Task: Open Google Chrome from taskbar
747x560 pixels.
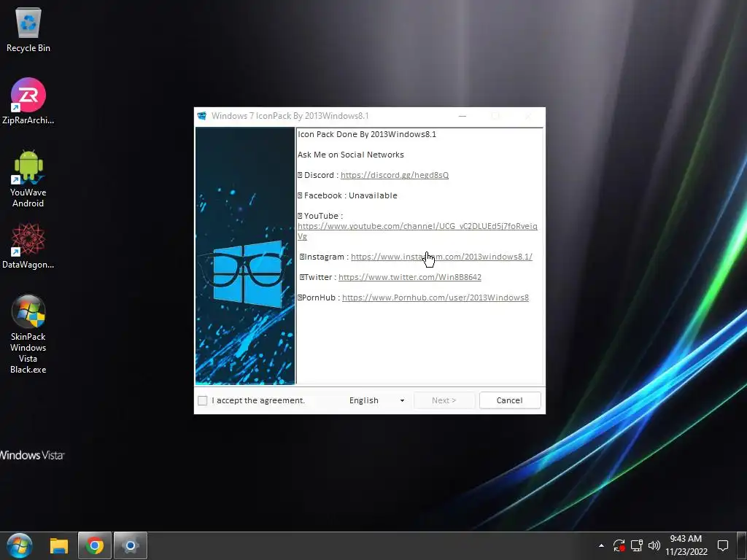Action: (x=95, y=545)
